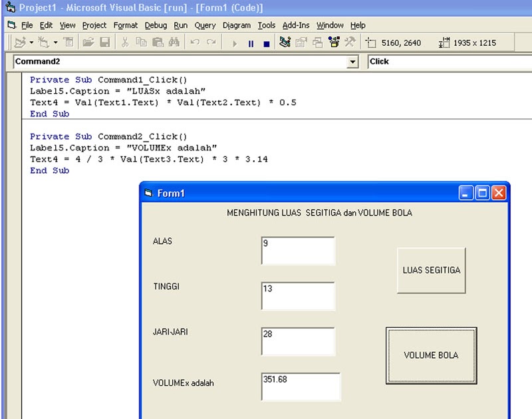This screenshot has height=419, width=532.
Task: Click the TINGGI input field containing 13
Action: [298, 296]
